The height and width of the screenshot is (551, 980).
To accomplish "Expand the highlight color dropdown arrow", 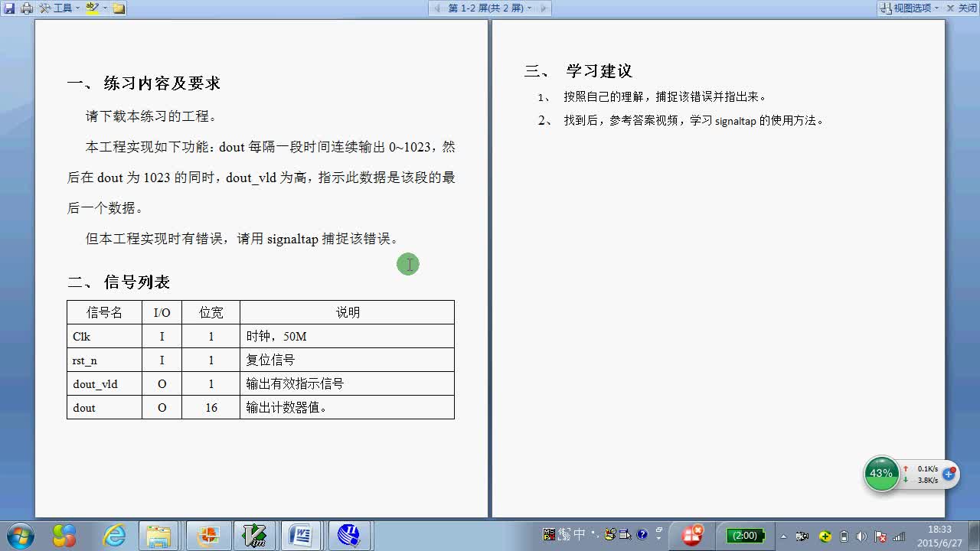I will [x=104, y=8].
